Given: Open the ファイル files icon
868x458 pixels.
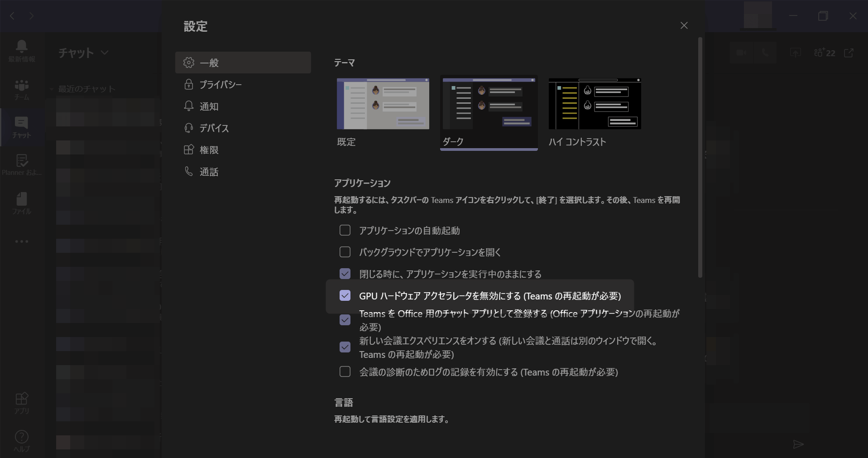Looking at the screenshot, I should coord(21,203).
